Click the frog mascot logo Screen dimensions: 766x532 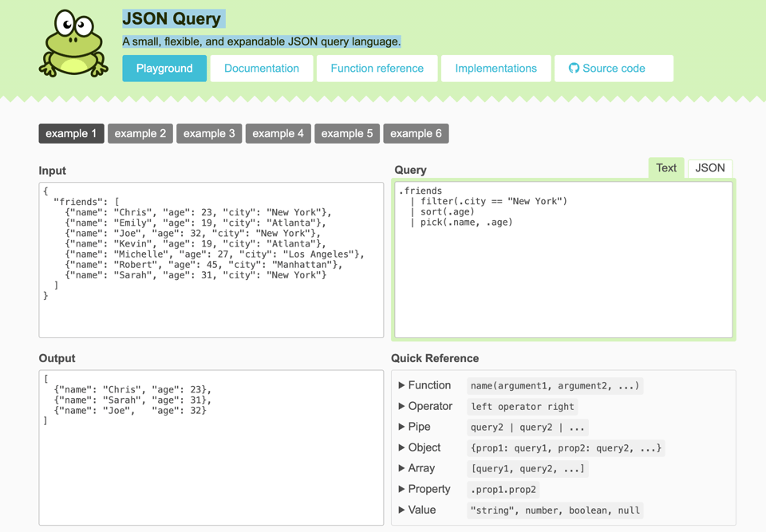pos(73,44)
